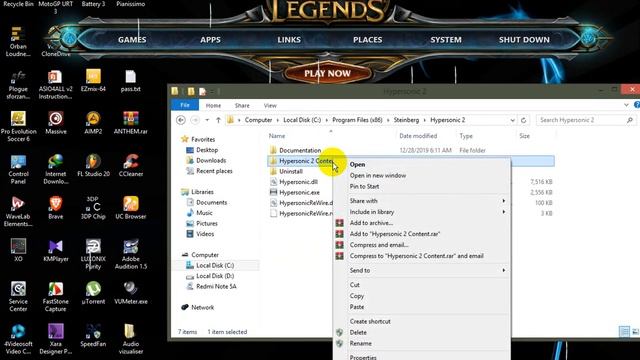640x360 pixels.
Task: Open APPS in the Legends launcher
Action: (210, 40)
